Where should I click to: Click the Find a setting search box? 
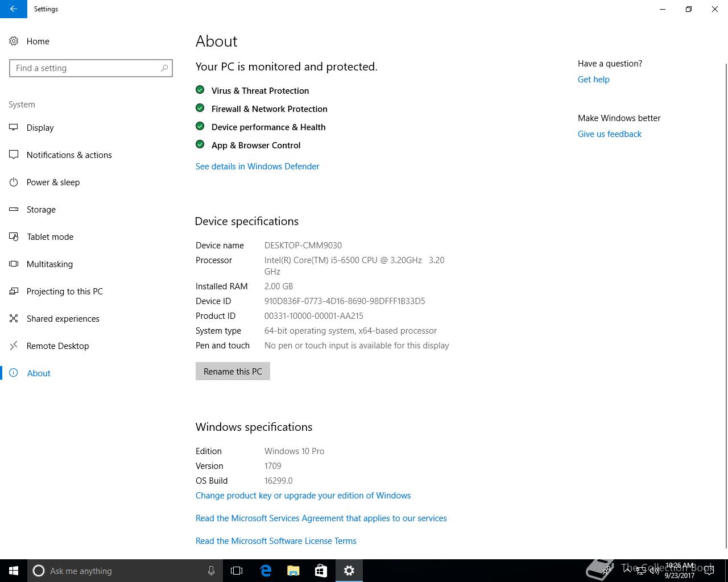click(91, 68)
